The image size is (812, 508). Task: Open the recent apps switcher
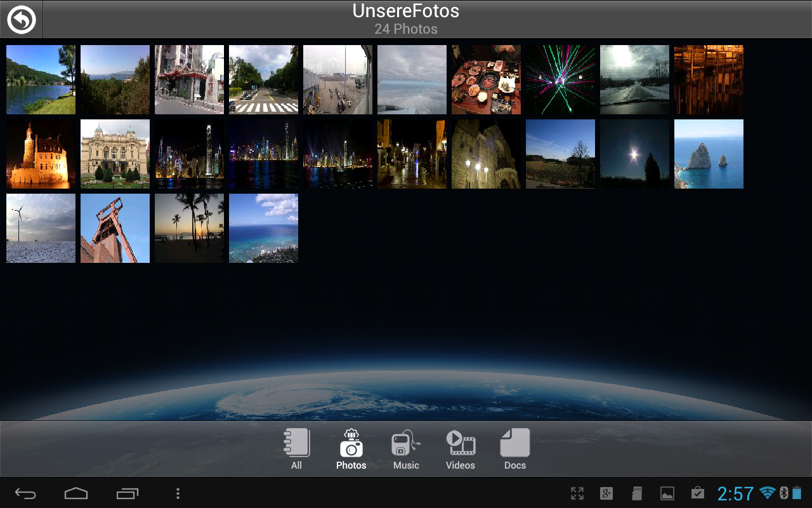[128, 493]
